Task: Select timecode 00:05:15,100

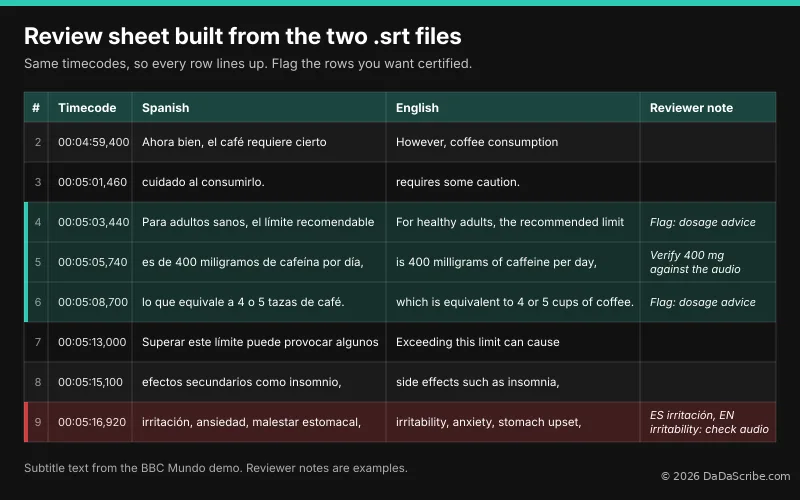Action: (90, 382)
